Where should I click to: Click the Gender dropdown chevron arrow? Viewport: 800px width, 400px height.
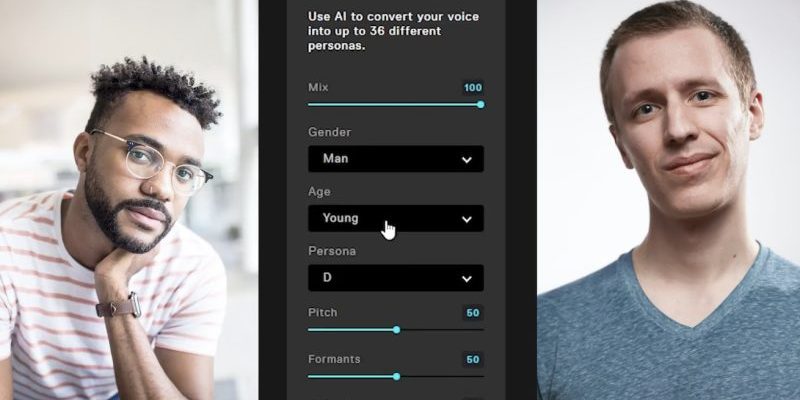(x=466, y=160)
